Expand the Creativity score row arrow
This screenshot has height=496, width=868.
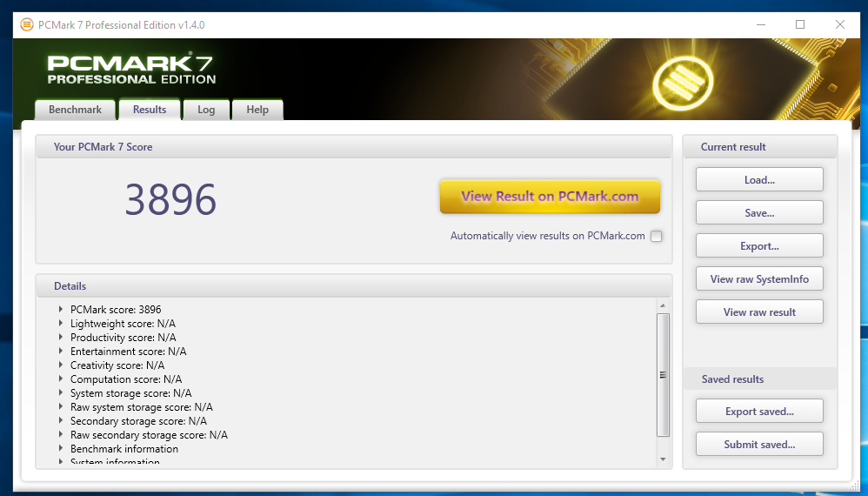61,365
